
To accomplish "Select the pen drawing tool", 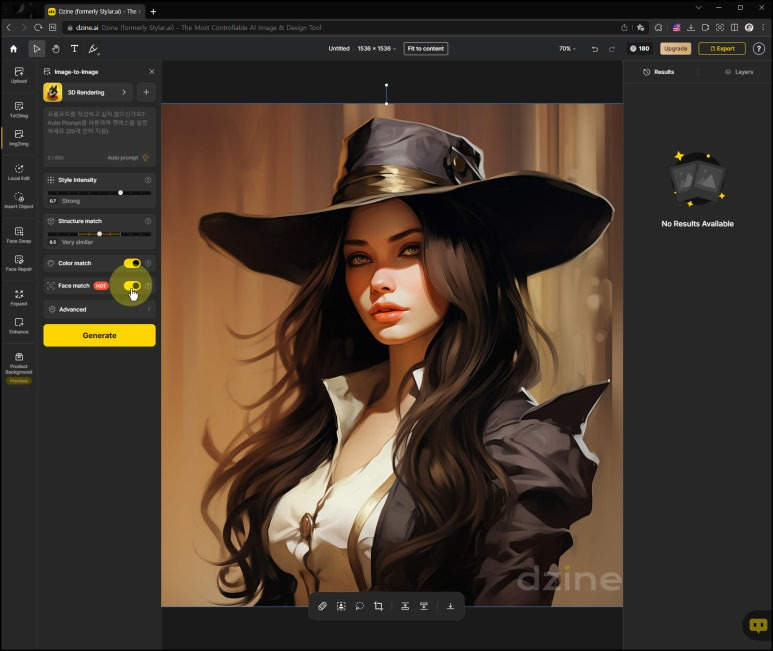I will 93,49.
